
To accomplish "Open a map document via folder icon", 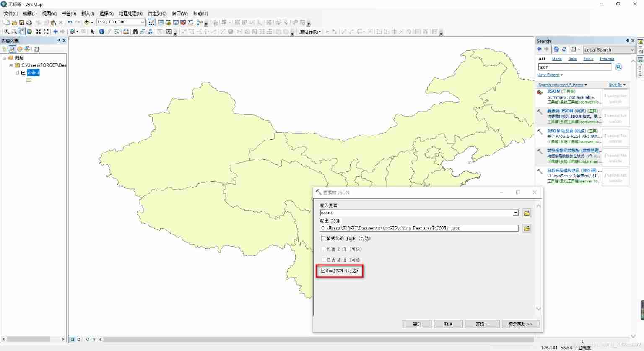I will [14, 22].
